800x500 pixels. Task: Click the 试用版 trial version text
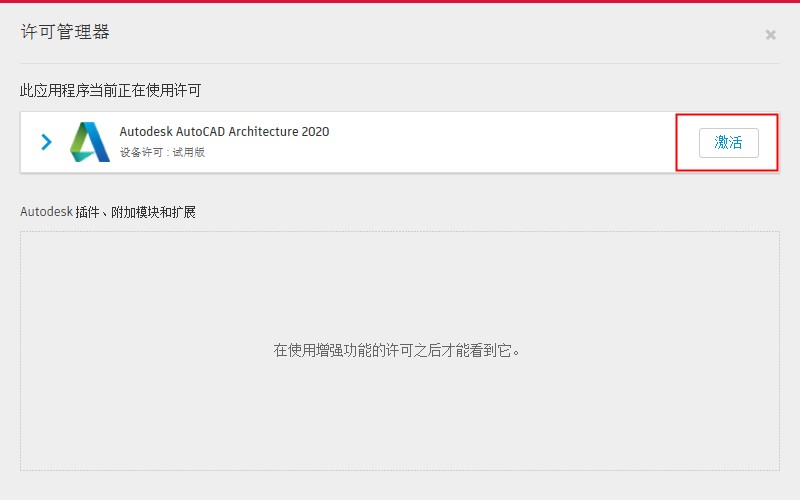click(188, 153)
